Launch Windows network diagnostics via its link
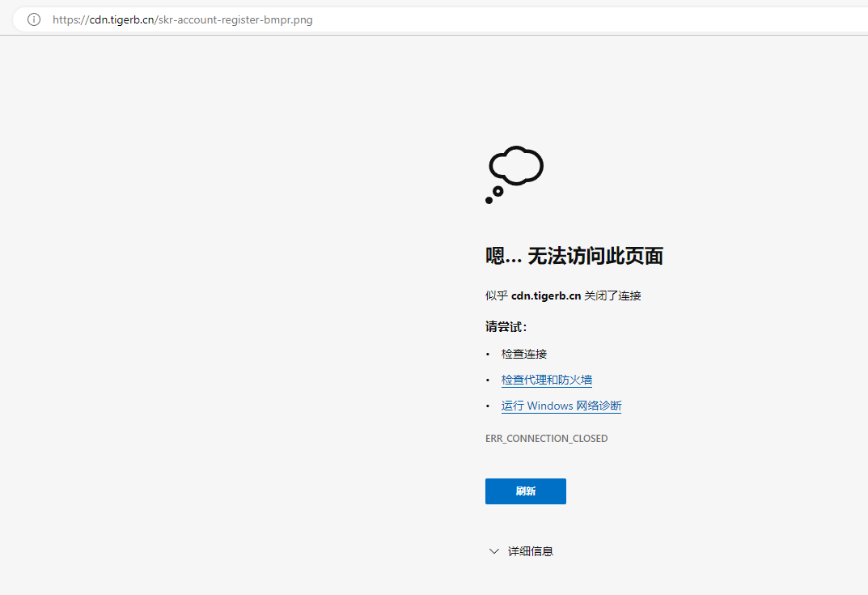The height and width of the screenshot is (595, 868). [561, 406]
